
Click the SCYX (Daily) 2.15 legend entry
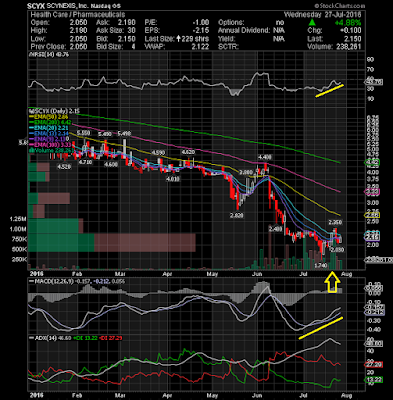pyautogui.click(x=54, y=111)
